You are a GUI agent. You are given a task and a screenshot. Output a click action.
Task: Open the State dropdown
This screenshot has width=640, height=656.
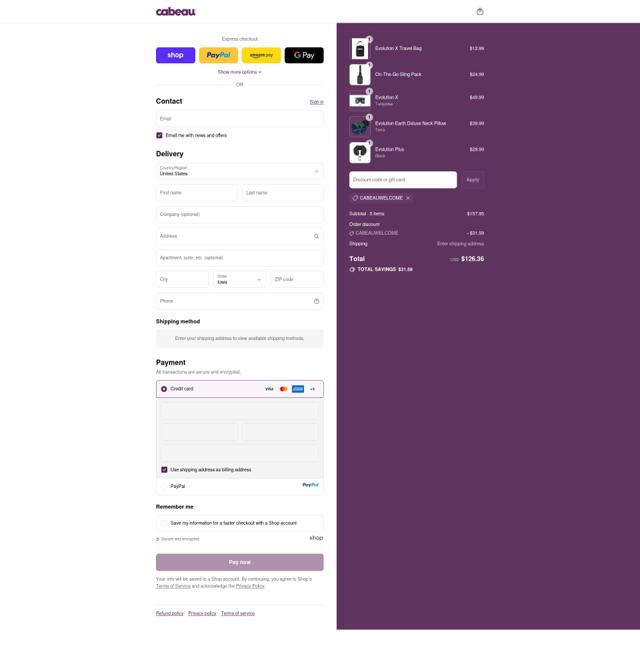tap(239, 279)
